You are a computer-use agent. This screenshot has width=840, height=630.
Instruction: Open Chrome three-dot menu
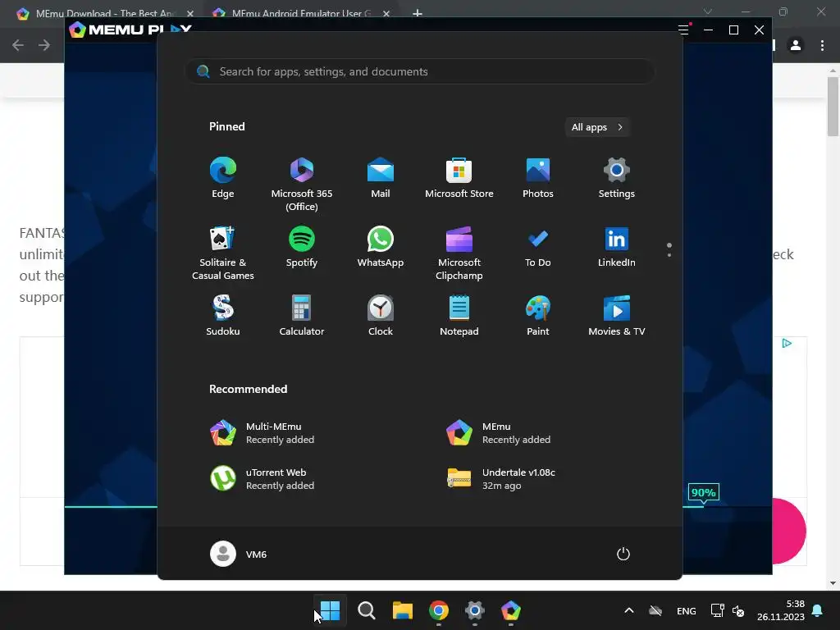(x=822, y=46)
